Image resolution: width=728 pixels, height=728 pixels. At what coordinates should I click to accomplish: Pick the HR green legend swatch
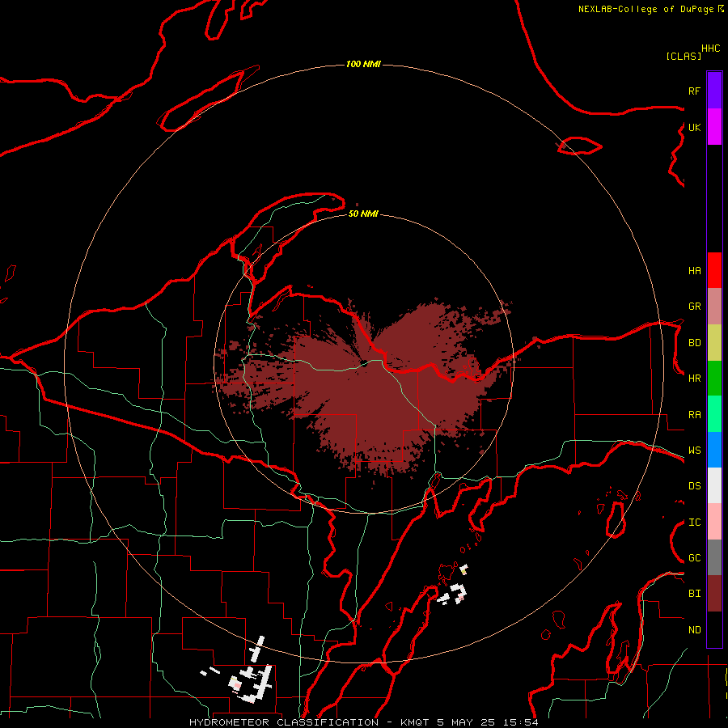[714, 379]
